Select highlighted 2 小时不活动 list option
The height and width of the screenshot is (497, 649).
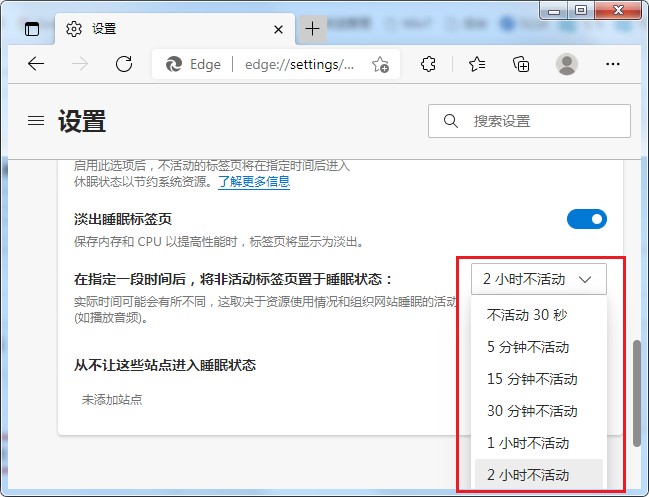(539, 475)
